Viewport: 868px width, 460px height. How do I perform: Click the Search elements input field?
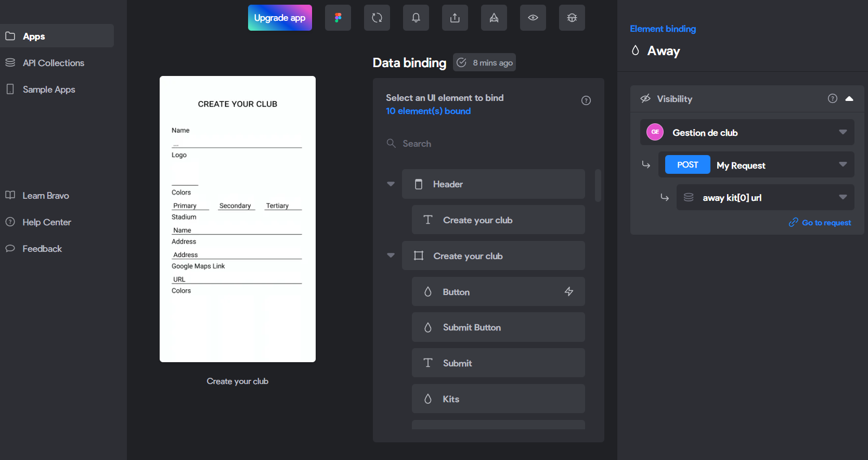pos(489,144)
